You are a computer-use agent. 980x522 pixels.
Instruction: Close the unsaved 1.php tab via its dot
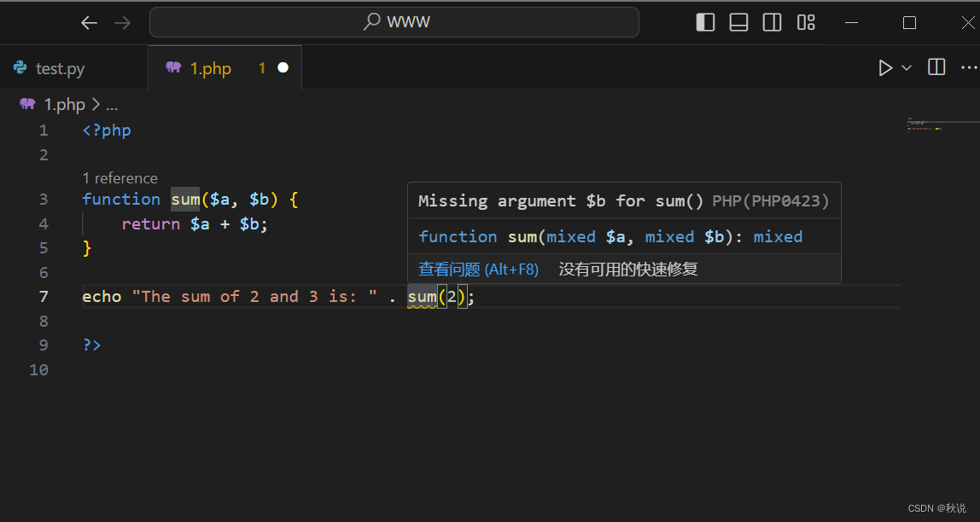point(283,67)
